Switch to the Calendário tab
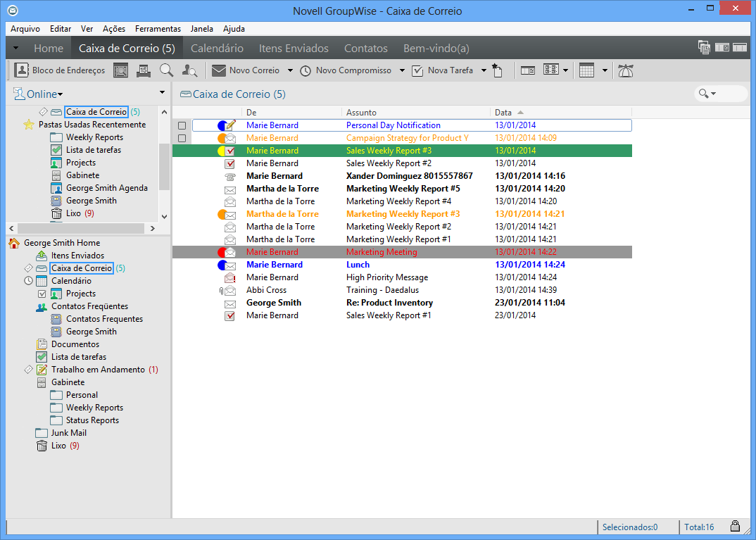 tap(217, 48)
